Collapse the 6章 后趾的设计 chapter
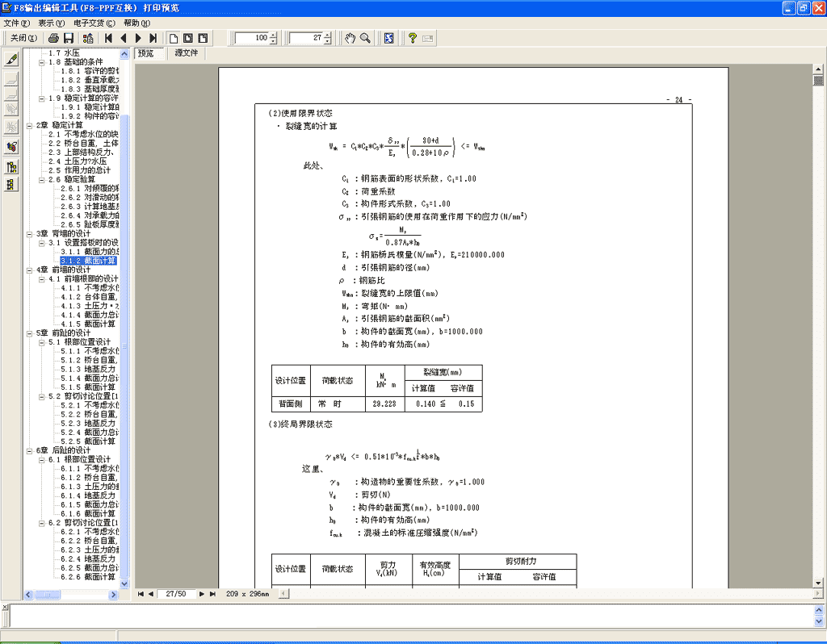This screenshot has width=827, height=644. (x=30, y=450)
